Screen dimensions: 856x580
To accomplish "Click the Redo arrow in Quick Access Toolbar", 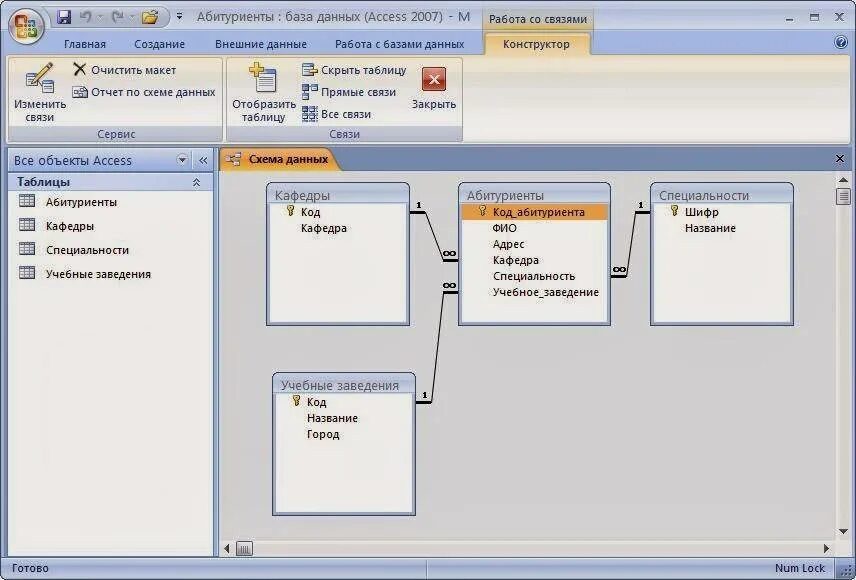I will coord(117,17).
